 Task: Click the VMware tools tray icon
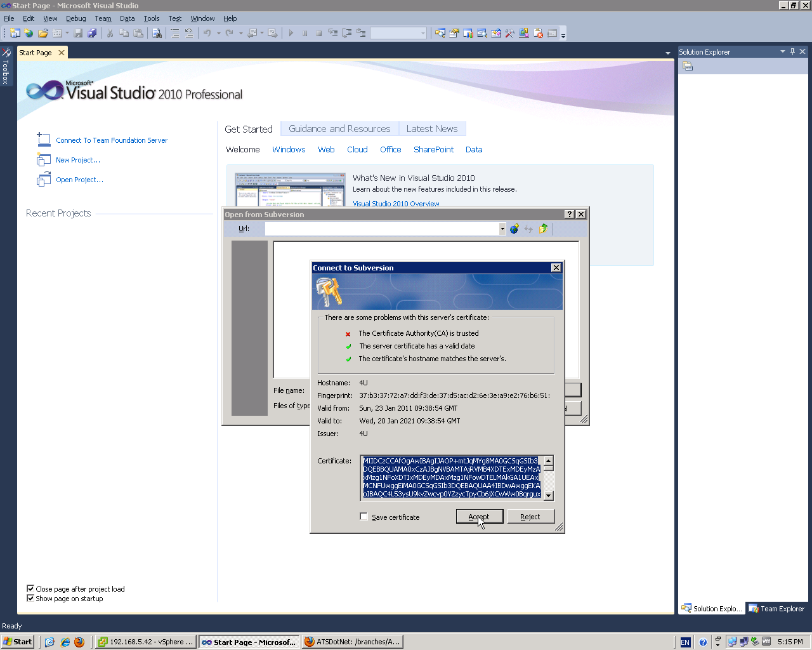pos(767,642)
